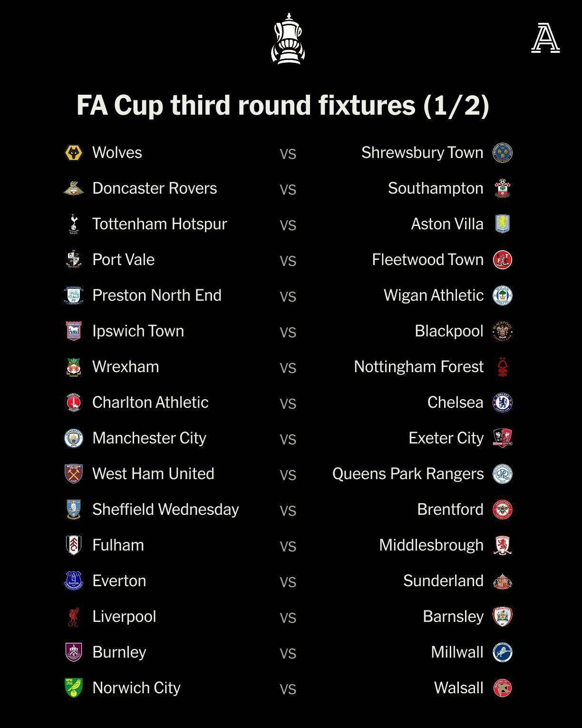
Task: Click the West Ham United crest
Action: (x=74, y=474)
